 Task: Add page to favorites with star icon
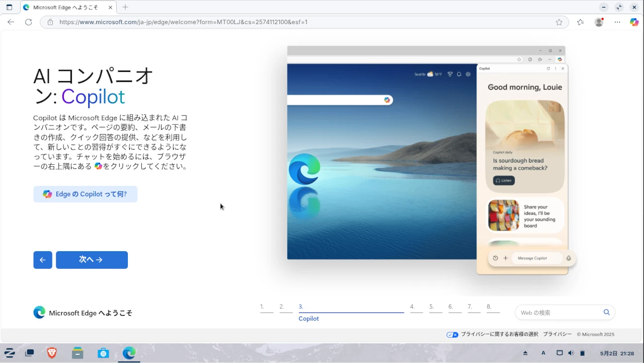coord(559,22)
